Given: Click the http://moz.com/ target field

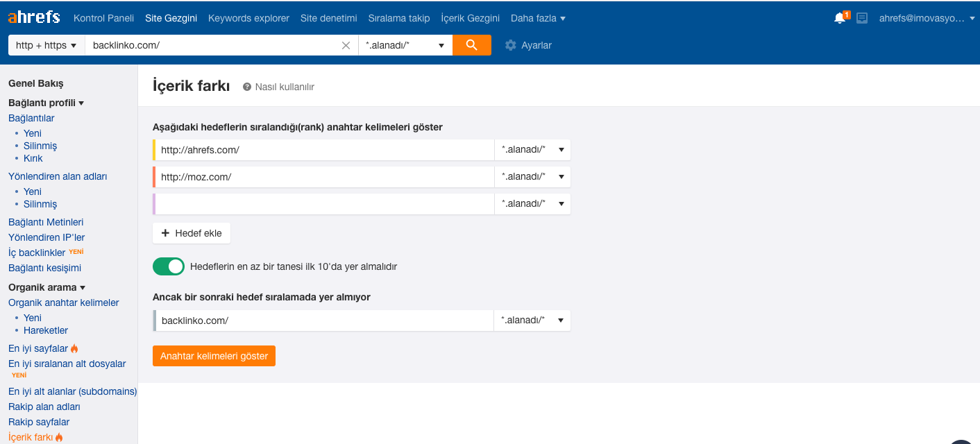Looking at the screenshot, I should 325,177.
